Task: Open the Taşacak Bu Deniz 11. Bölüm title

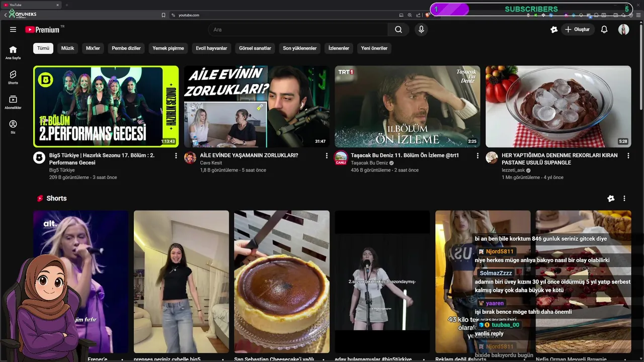Action: point(405,155)
